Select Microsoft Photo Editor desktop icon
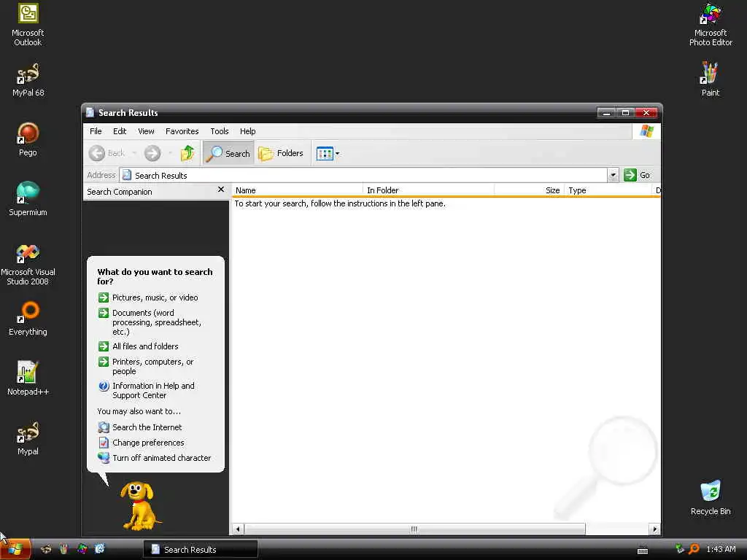 coord(711,25)
